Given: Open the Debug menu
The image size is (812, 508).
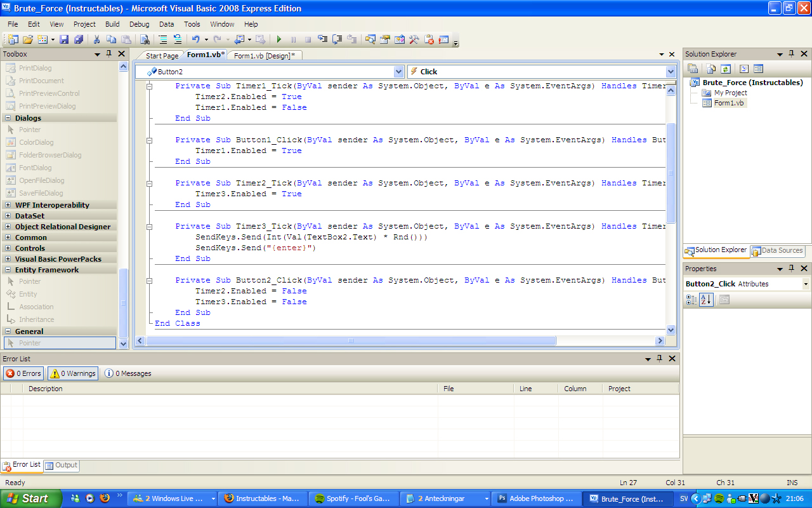Looking at the screenshot, I should click(140, 24).
